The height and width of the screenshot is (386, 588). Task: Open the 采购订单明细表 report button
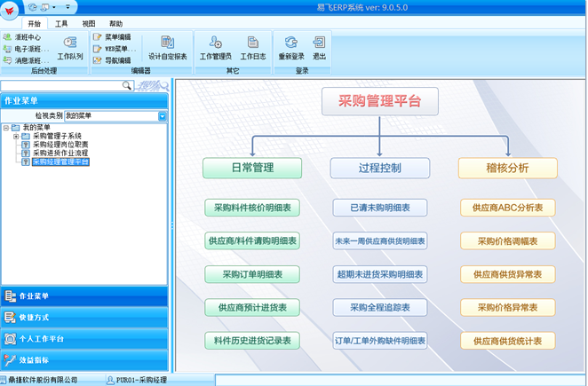tap(252, 274)
